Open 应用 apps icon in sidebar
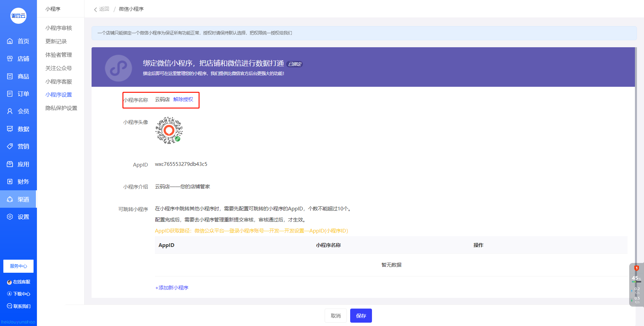Viewport: 644px width, 326px height. pos(10,164)
